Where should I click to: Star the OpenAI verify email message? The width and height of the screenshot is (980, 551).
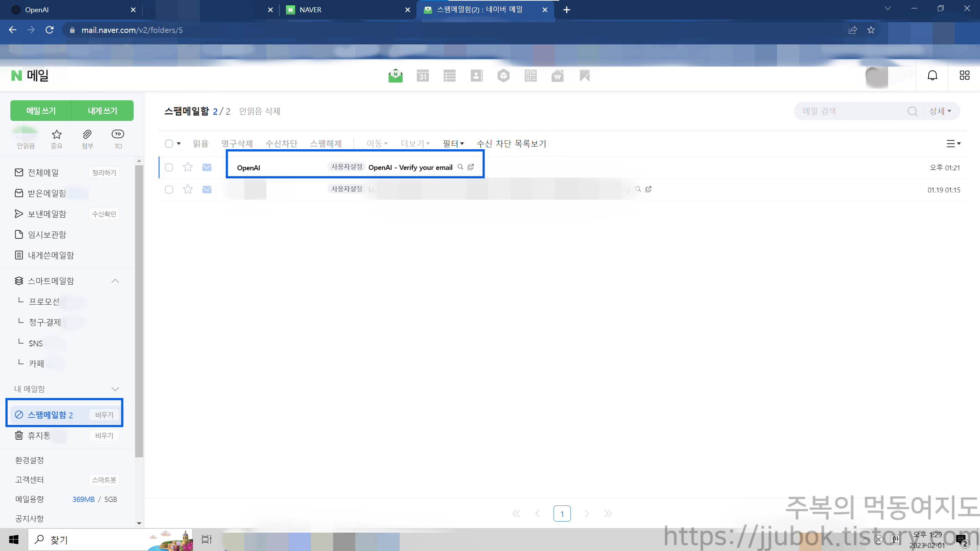pyautogui.click(x=188, y=167)
